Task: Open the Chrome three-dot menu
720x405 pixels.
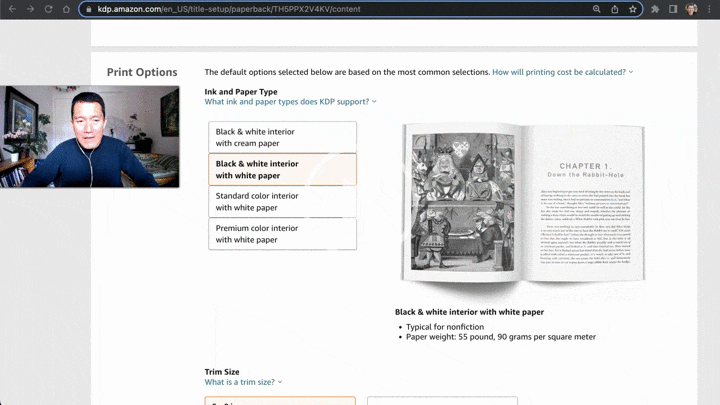Action: coord(709,9)
